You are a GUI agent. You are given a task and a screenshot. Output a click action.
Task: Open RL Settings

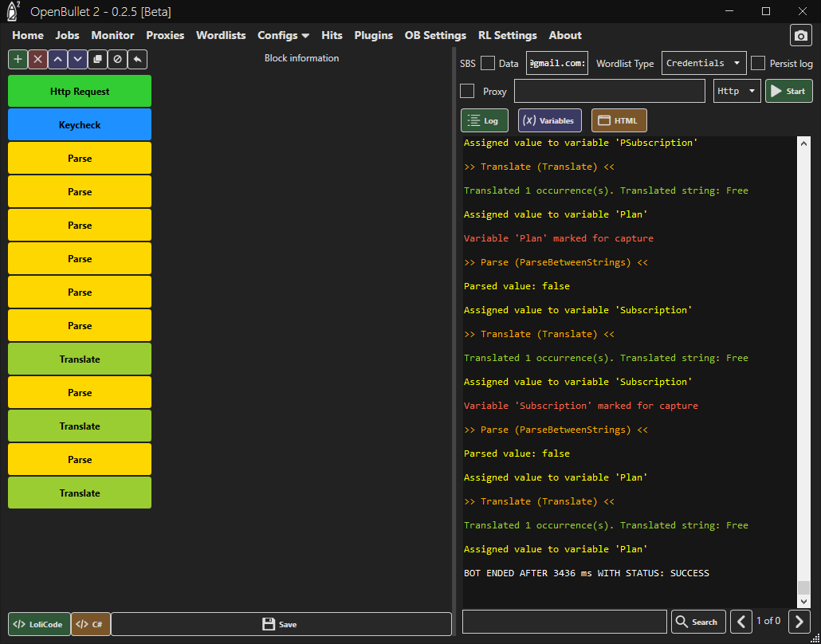tap(508, 36)
